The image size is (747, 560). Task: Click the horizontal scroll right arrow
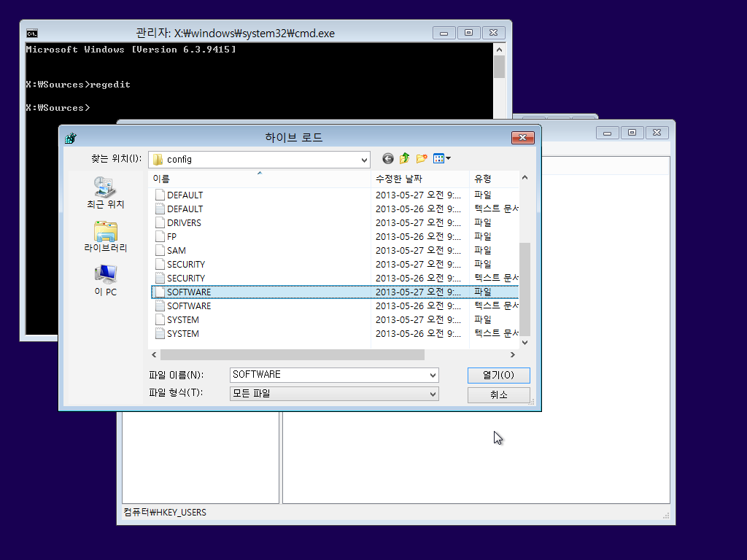(513, 355)
